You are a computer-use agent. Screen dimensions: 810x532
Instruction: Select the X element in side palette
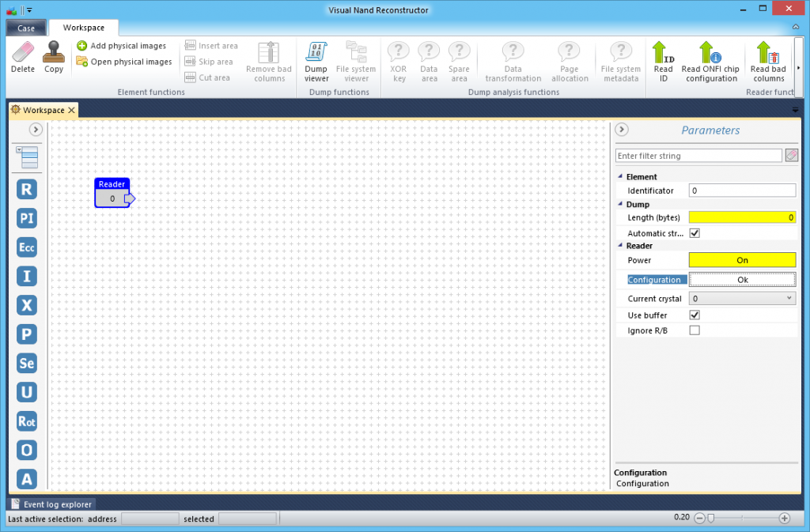26,305
